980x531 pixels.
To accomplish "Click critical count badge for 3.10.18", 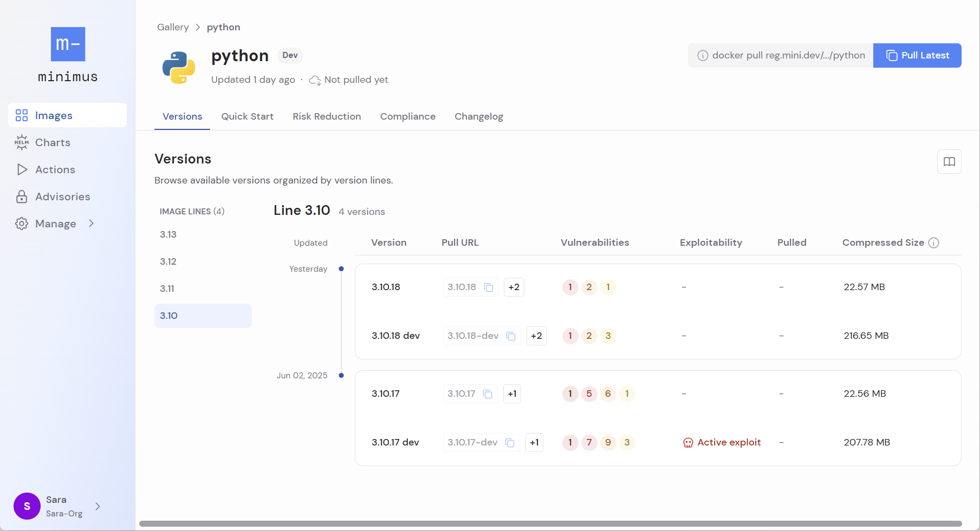I will 570,287.
